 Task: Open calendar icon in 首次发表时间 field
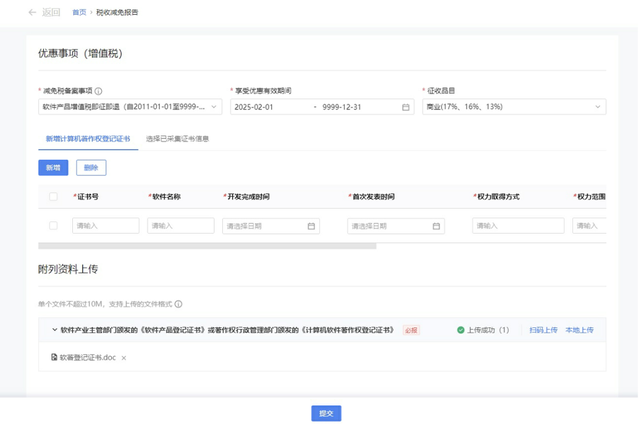(x=436, y=226)
